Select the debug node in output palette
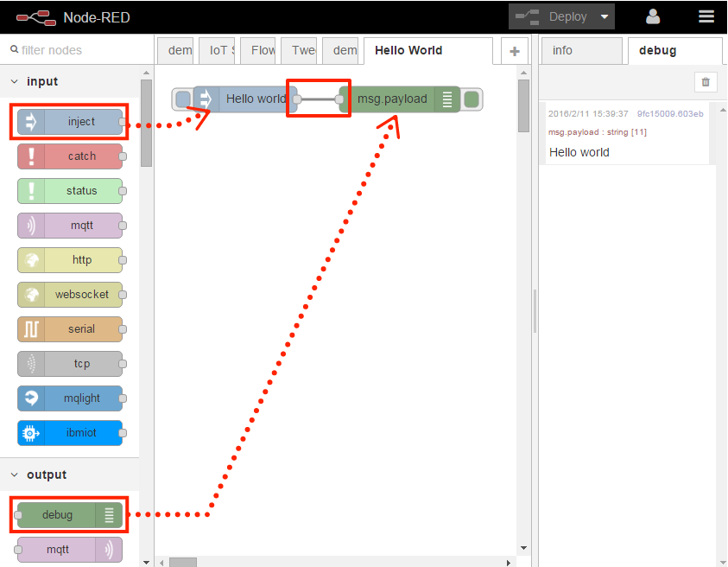Image resolution: width=728 pixels, height=567 pixels. tap(70, 515)
